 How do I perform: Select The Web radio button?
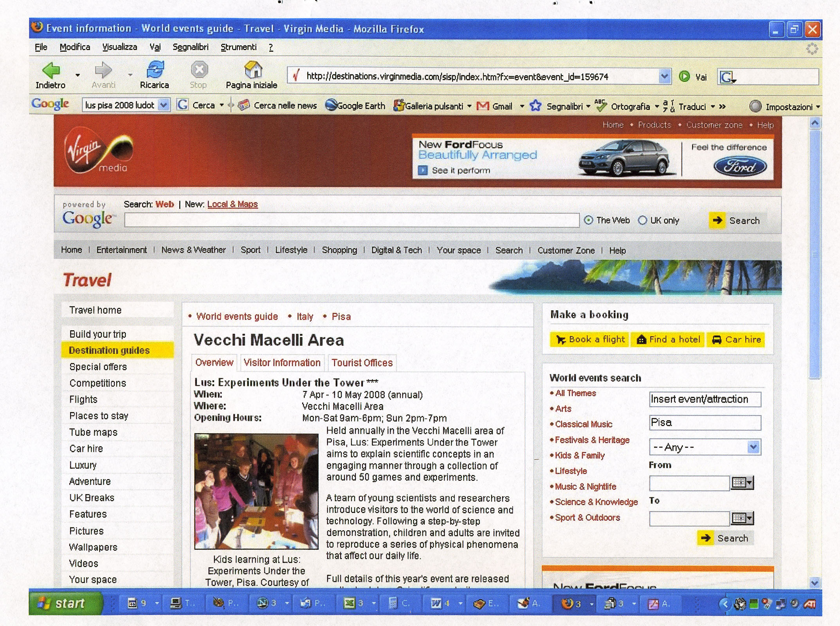588,220
